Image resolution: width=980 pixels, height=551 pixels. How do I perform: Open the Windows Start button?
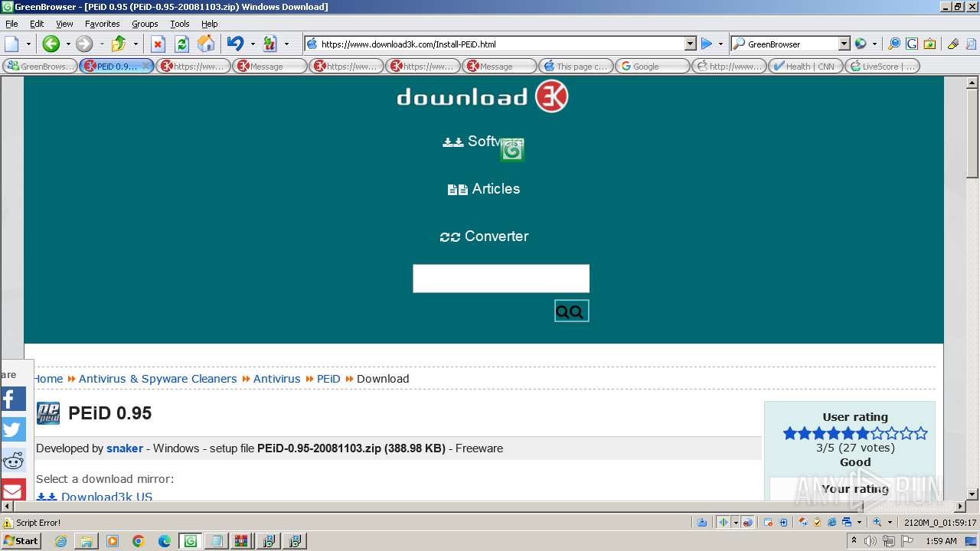click(x=21, y=541)
